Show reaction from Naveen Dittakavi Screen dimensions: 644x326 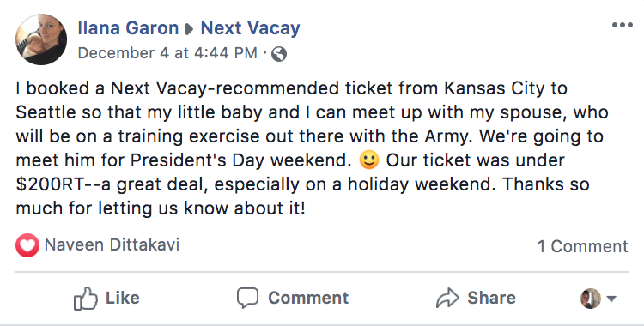[112, 244]
